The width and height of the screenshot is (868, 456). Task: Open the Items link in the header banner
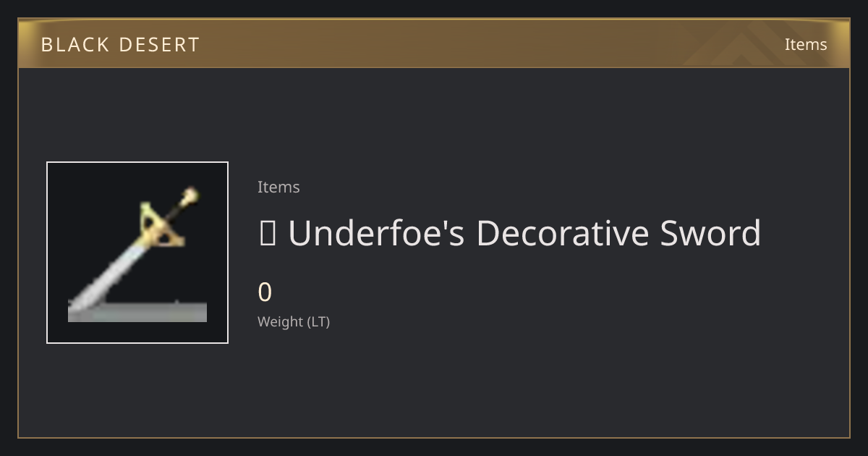pos(806,44)
